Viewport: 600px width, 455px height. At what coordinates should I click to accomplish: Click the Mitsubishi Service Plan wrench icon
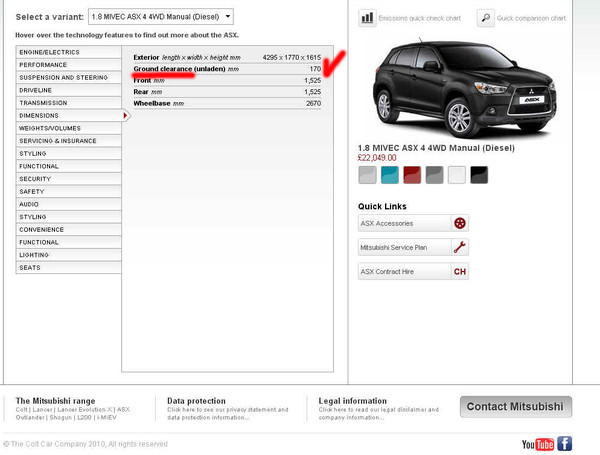[x=460, y=247]
